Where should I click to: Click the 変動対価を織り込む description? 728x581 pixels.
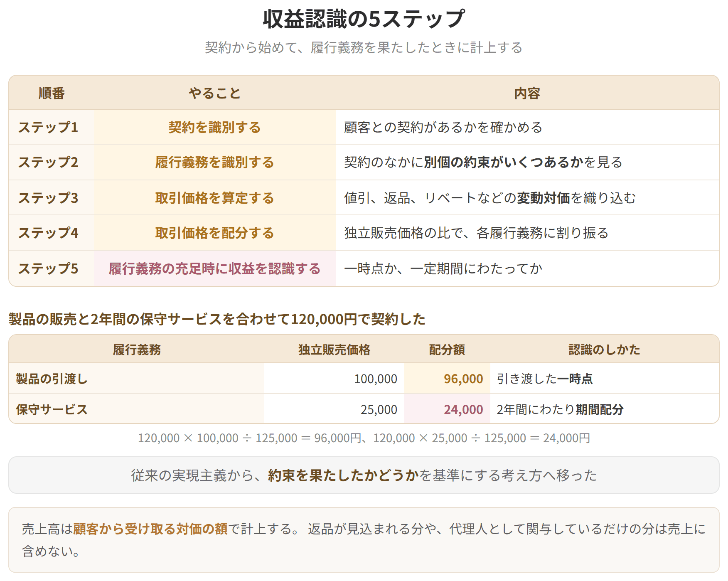click(x=490, y=198)
